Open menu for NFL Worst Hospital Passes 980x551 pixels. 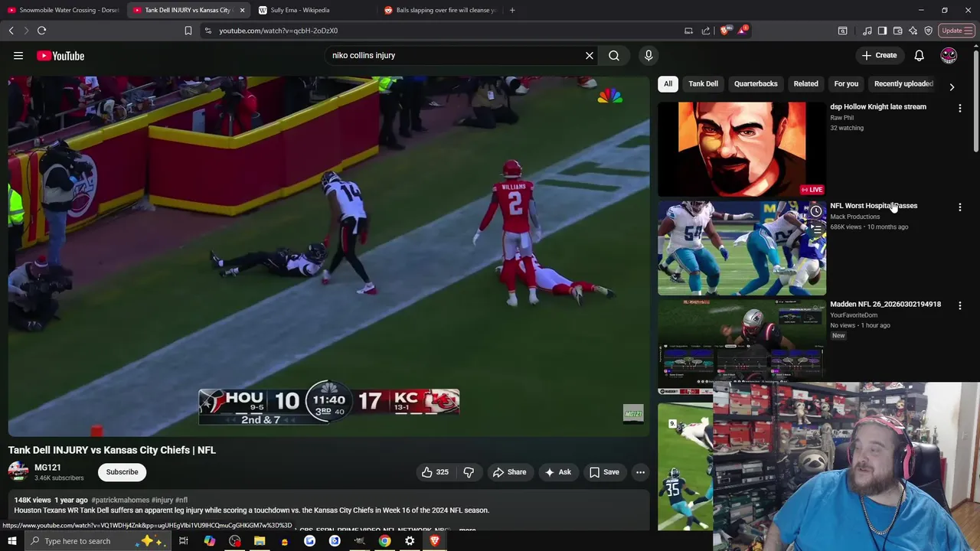959,207
